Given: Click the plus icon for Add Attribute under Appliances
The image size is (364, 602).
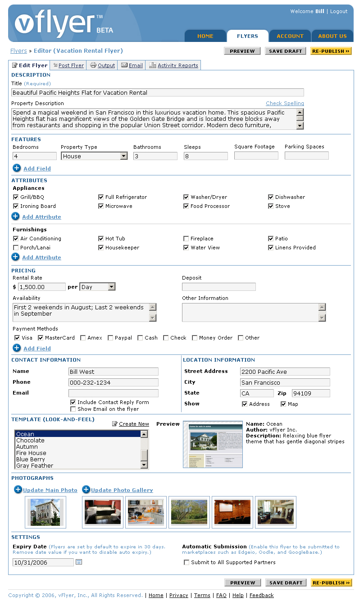Looking at the screenshot, I should pos(15,216).
